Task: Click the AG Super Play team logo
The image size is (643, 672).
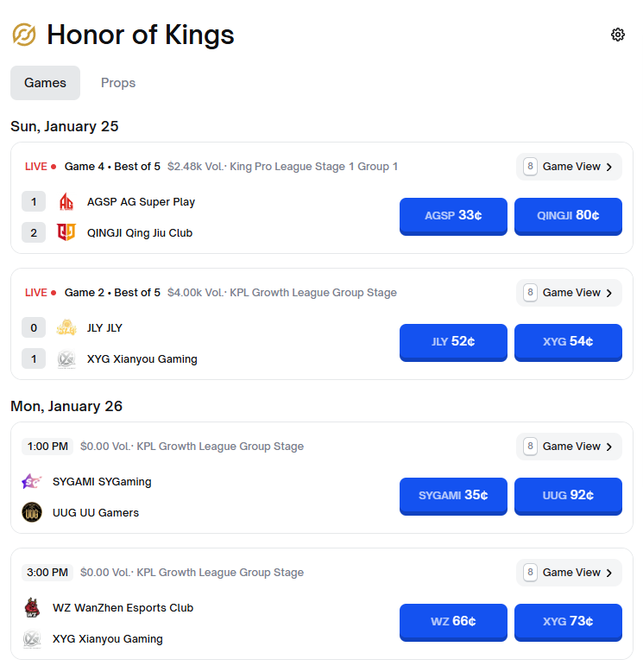Action: point(66,202)
